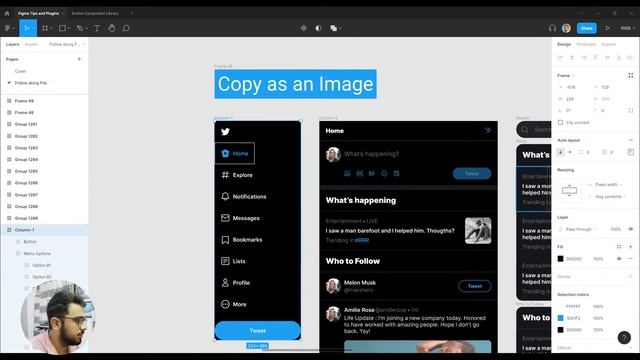Switch to the Layers tab

13,44
